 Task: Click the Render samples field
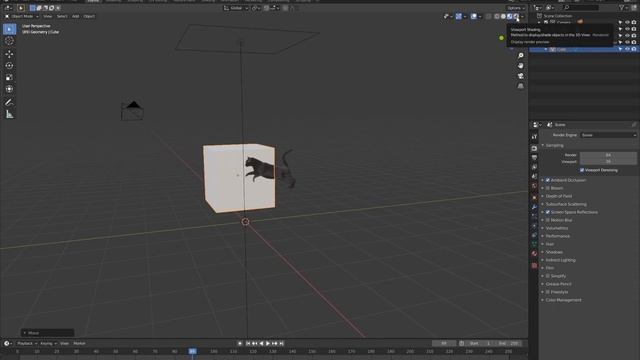608,155
